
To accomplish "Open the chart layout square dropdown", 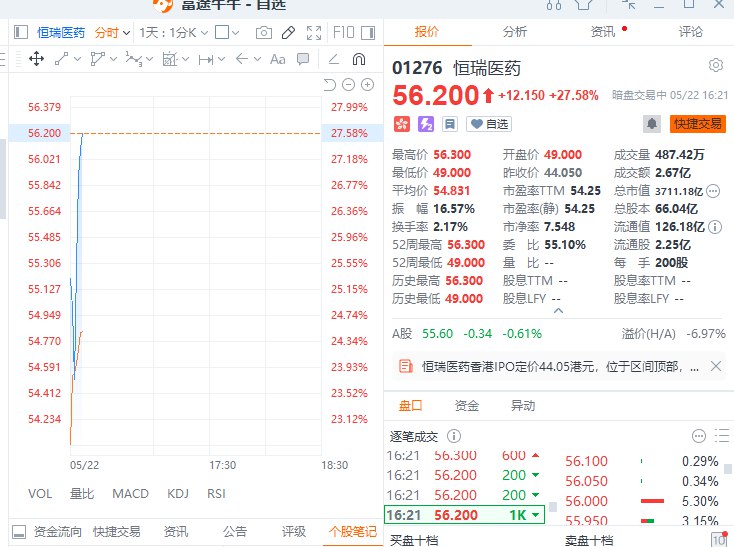I will click(227, 33).
